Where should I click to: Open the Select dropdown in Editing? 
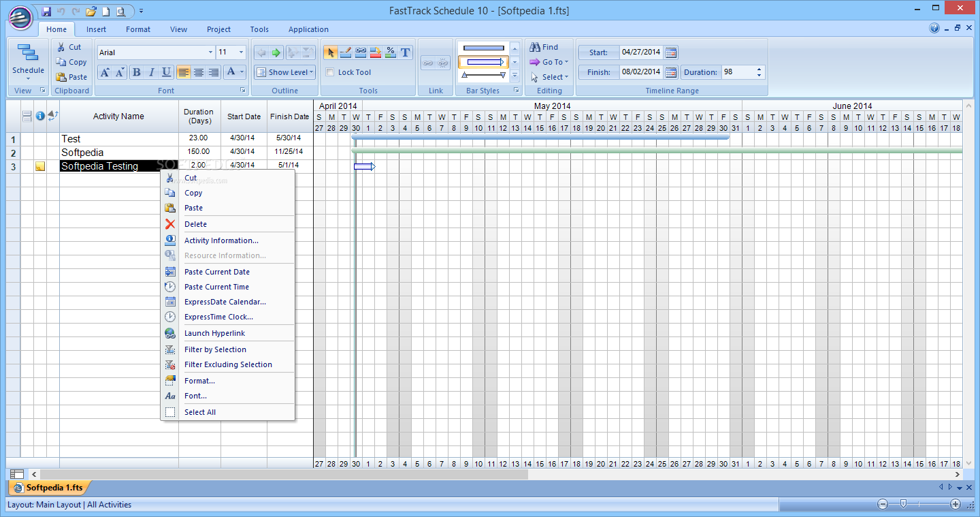click(549, 77)
